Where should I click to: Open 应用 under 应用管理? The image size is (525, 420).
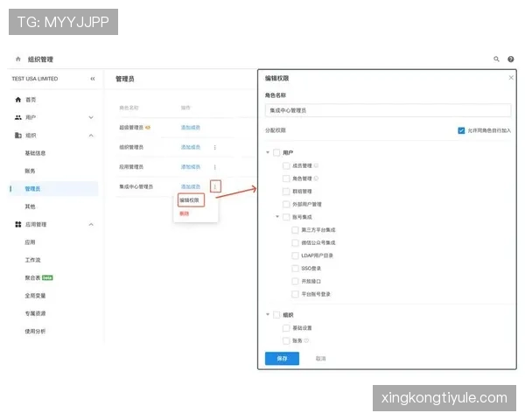[30, 242]
